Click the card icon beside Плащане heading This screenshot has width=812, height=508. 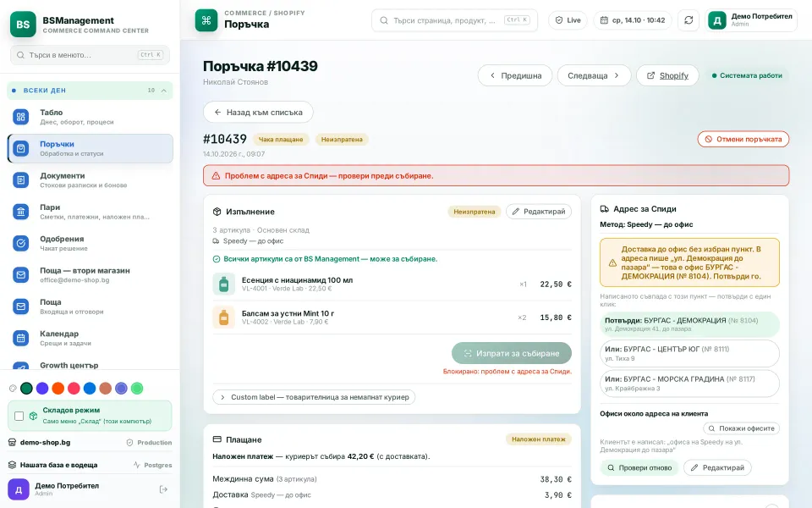217,439
